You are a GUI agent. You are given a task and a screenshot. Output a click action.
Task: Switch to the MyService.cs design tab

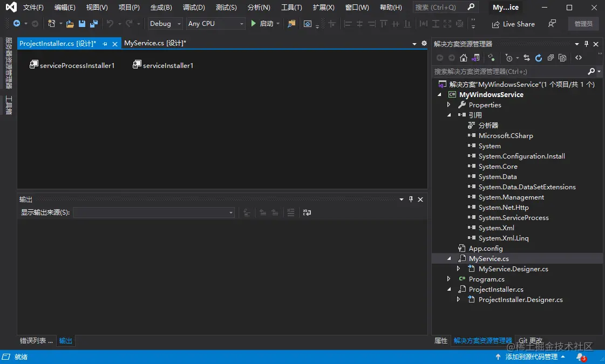[155, 43]
